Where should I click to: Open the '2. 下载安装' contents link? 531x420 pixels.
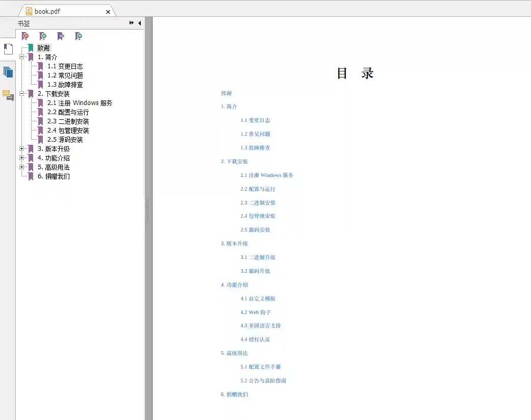pos(234,162)
